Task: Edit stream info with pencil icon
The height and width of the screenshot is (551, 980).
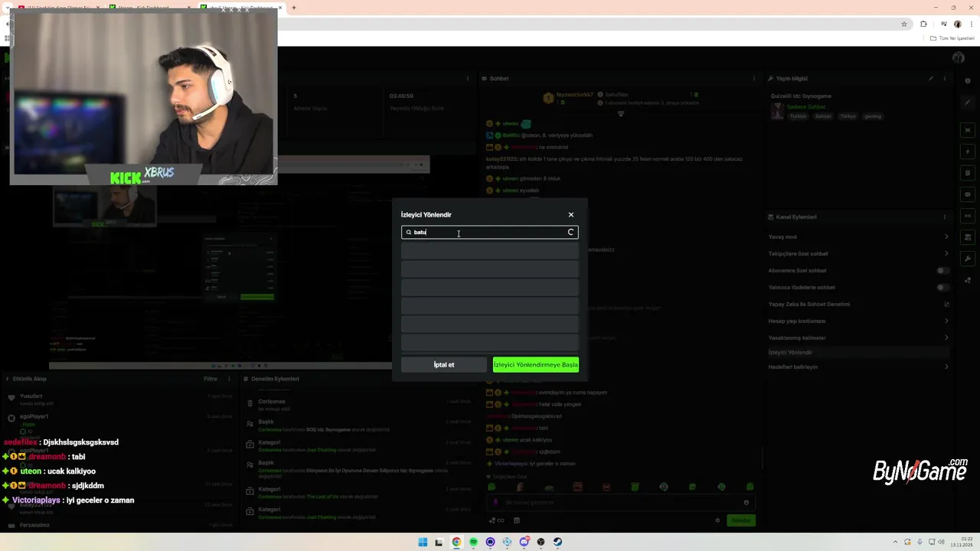Action: pos(931,79)
